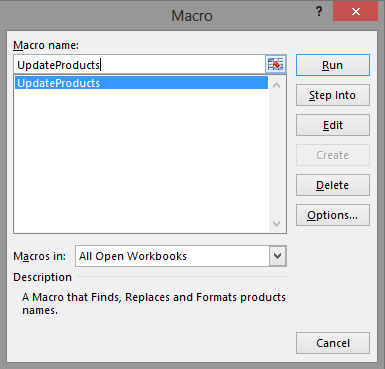Edit the selected macro
385x369 pixels.
click(x=333, y=125)
